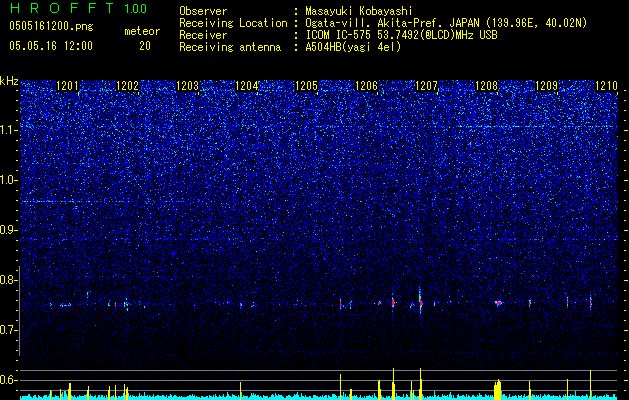
Task: Click the 0.7 frequency axis label
Action: click(8, 330)
